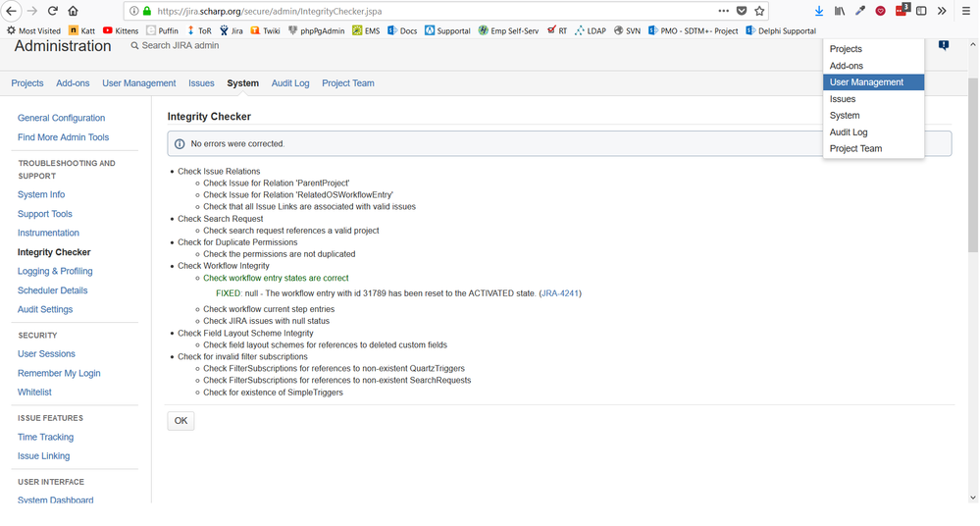
Task: Open the JRA-4241 issue link
Action: coord(560,293)
